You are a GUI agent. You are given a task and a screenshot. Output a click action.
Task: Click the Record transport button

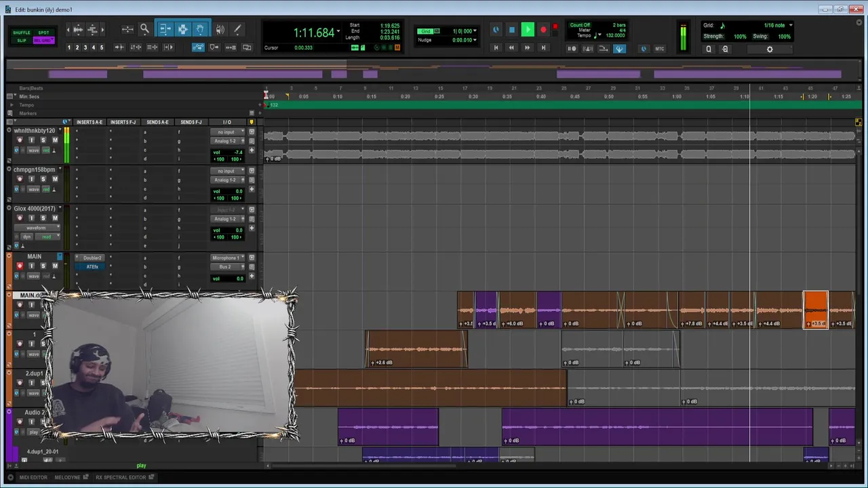point(543,30)
